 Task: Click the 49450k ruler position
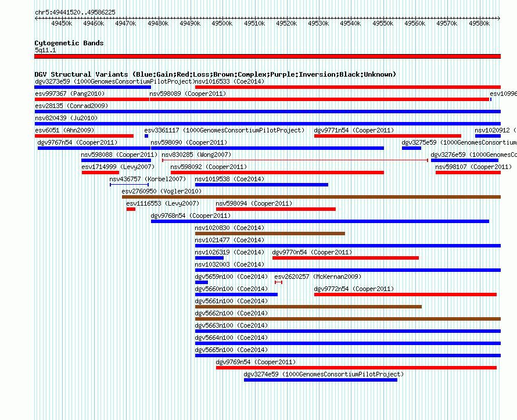click(x=62, y=23)
